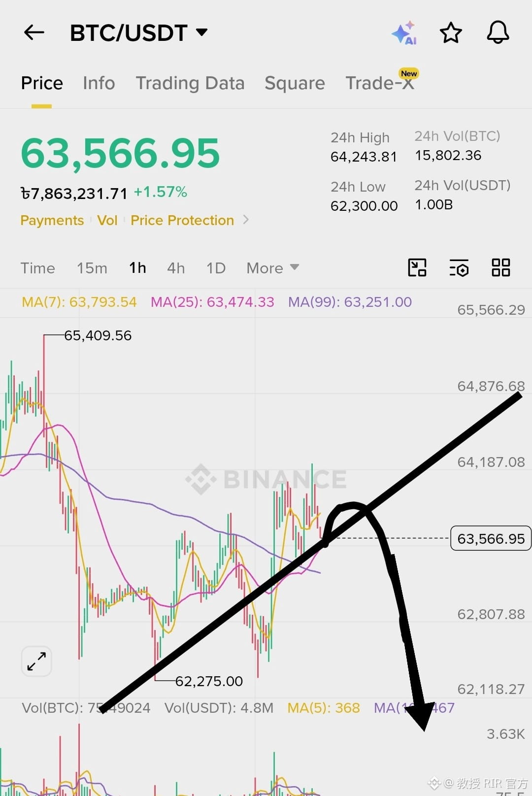532x796 pixels.
Task: Add BTC/USDT to favorites with star
Action: 451,33
